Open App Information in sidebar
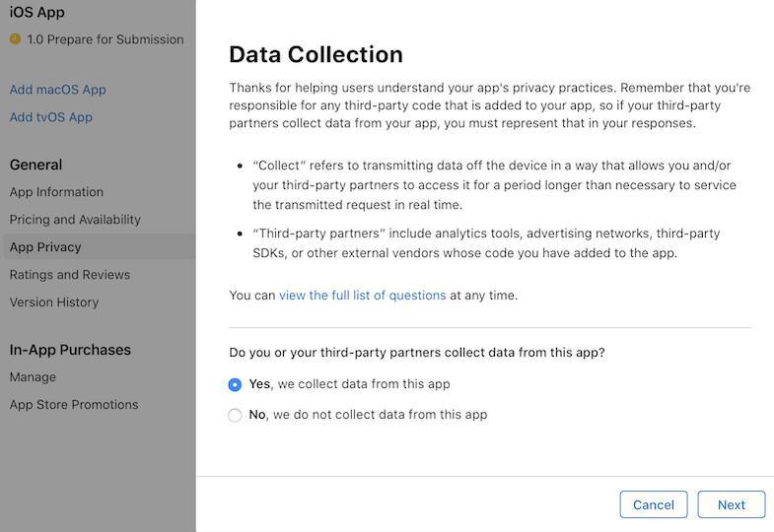Viewport: 774px width, 532px height. (56, 192)
